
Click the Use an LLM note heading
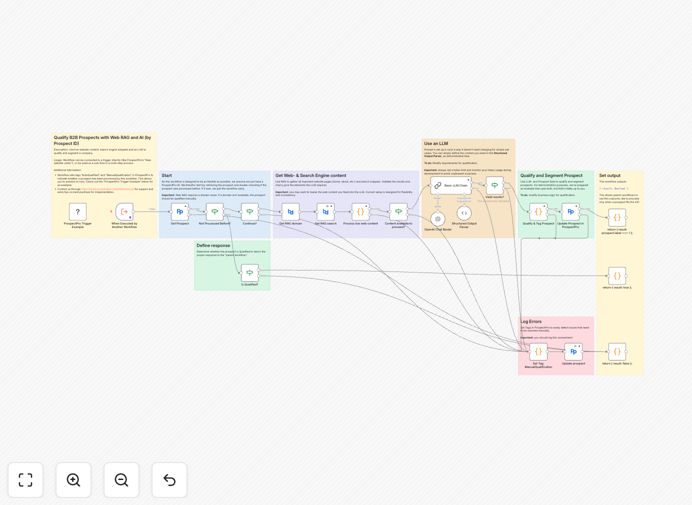coord(436,143)
